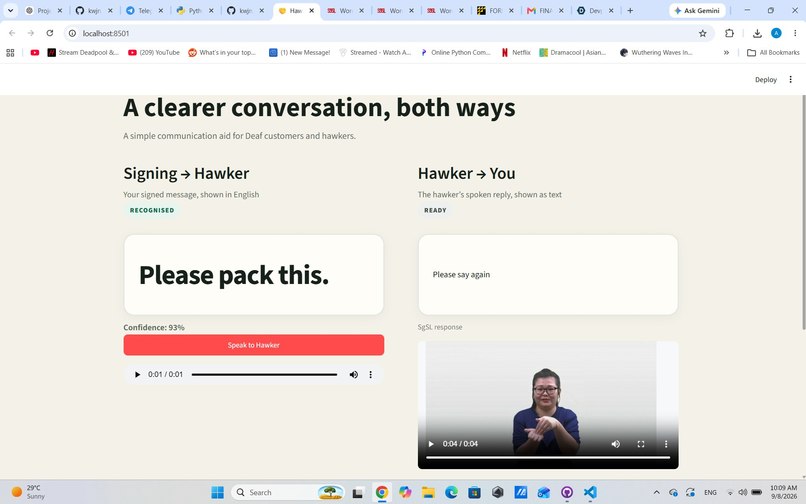
Task: Open the Chrome downloads panel
Action: pyautogui.click(x=757, y=33)
